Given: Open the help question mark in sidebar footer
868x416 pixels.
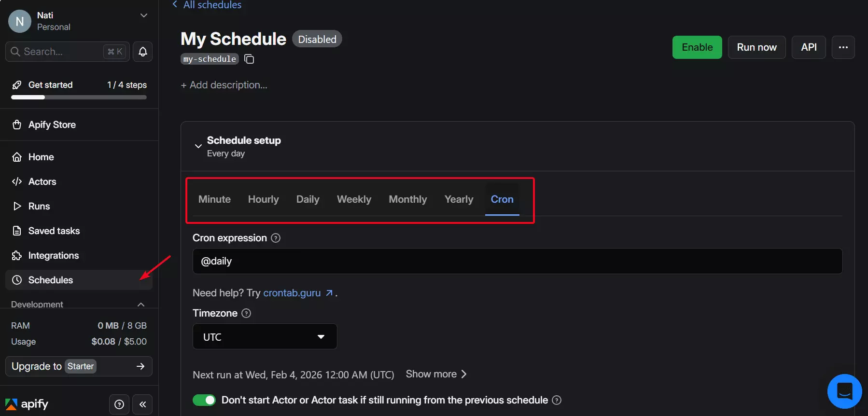Looking at the screenshot, I should click(x=119, y=404).
